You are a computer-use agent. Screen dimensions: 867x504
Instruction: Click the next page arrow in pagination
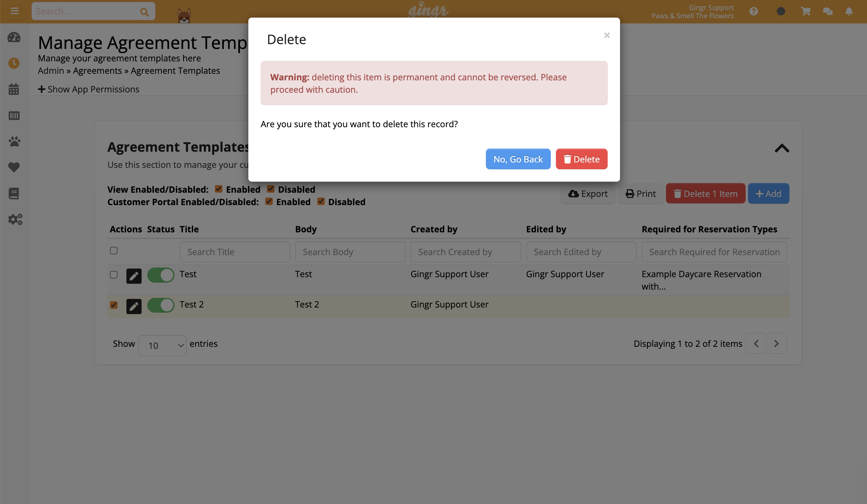777,343
